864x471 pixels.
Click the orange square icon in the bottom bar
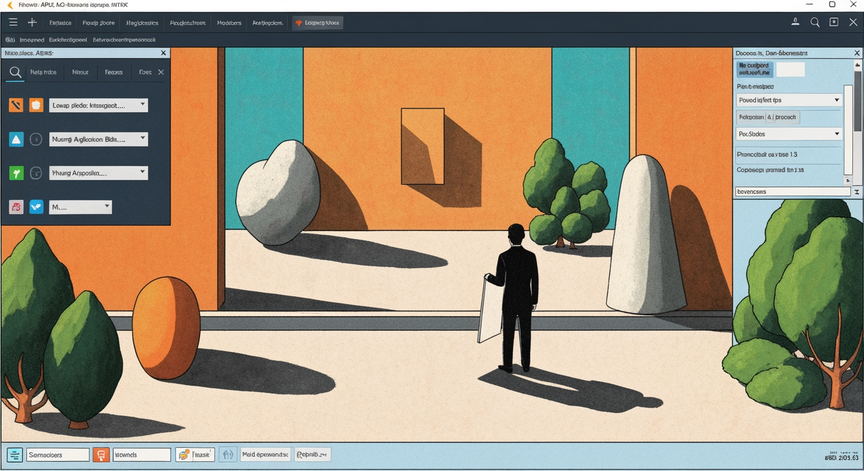tap(101, 455)
